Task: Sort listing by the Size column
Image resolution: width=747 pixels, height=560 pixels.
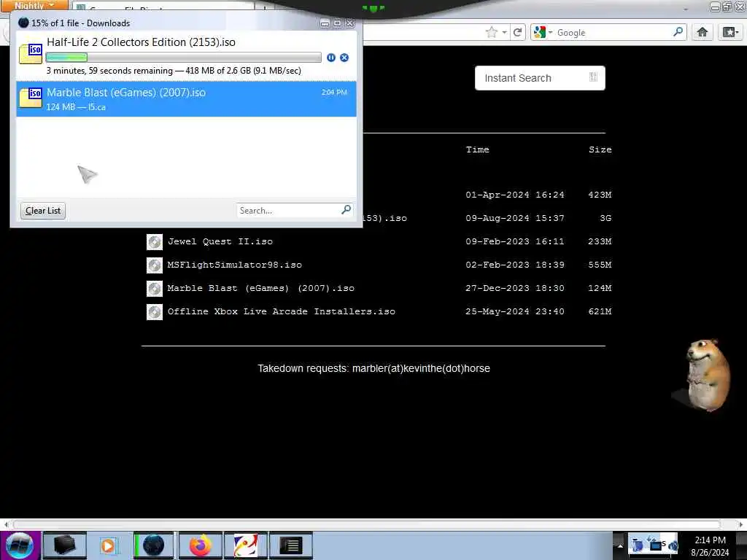Action: 600,149
